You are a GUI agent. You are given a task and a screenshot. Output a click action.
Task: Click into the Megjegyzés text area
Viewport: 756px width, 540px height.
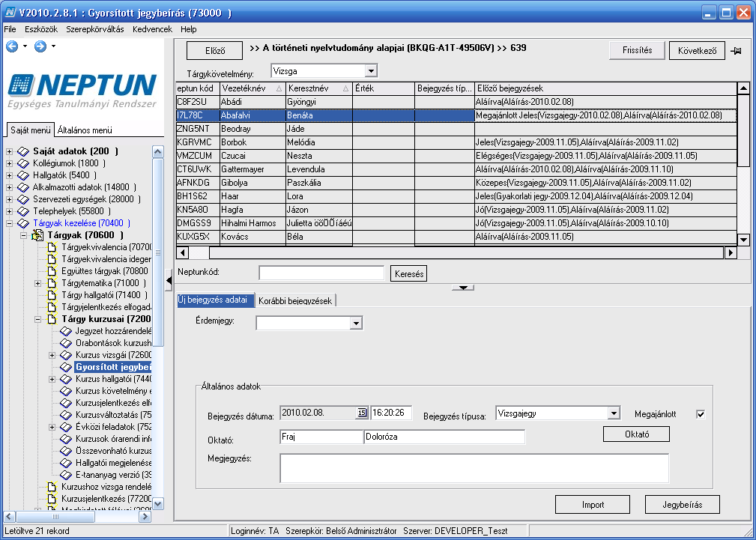[474, 467]
